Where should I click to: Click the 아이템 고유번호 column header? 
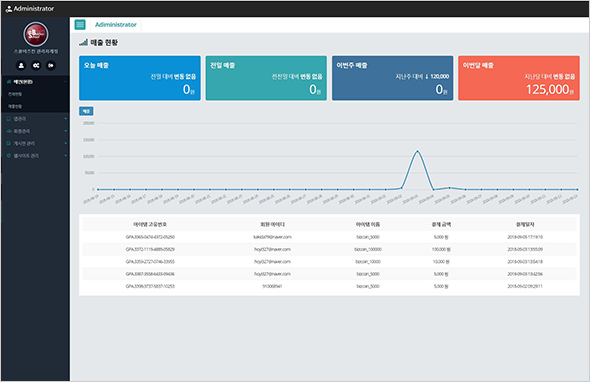tap(150, 224)
